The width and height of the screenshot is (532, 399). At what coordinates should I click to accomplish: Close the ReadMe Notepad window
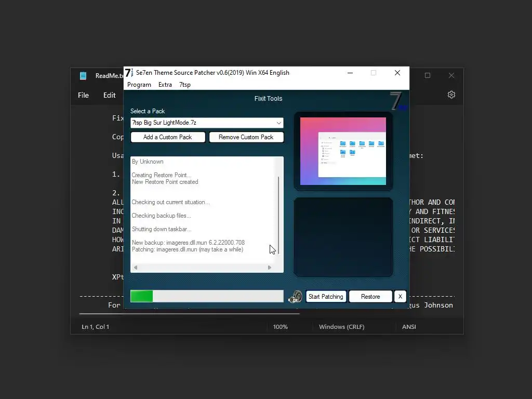451,75
